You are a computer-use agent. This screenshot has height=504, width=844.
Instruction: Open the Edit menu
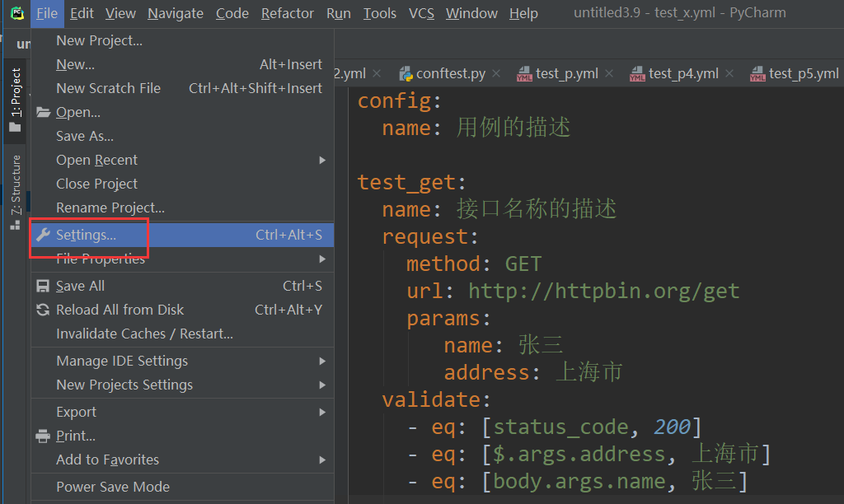pos(82,13)
